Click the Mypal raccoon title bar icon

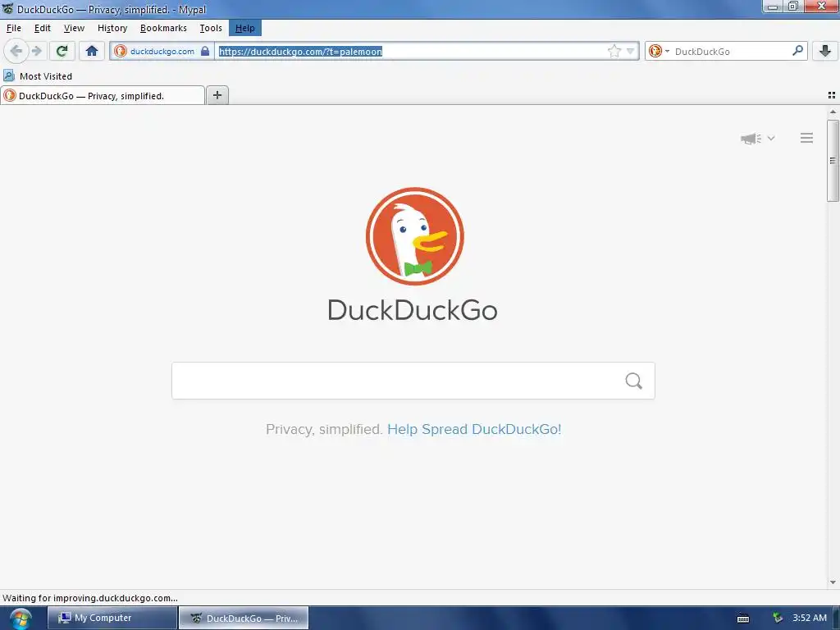7,8
